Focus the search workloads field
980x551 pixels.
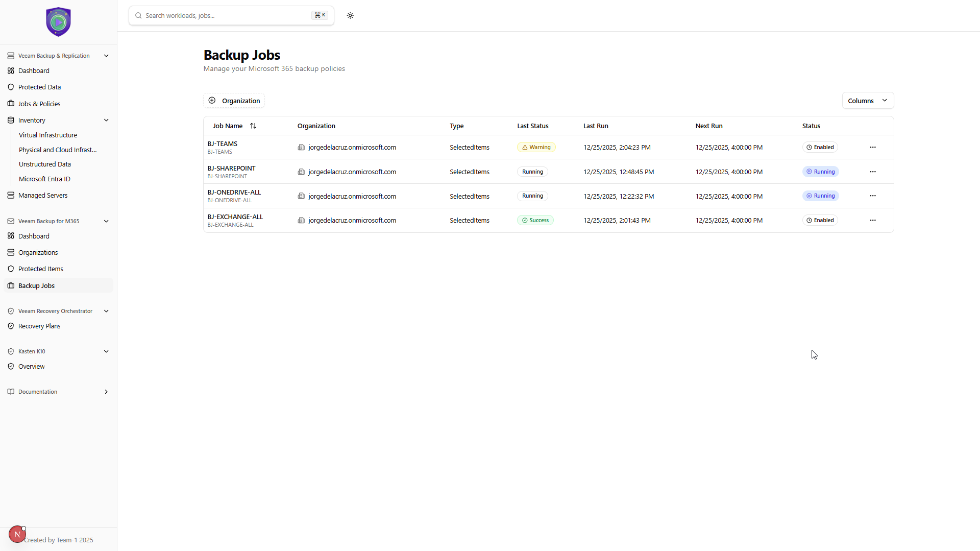pyautogui.click(x=225, y=16)
